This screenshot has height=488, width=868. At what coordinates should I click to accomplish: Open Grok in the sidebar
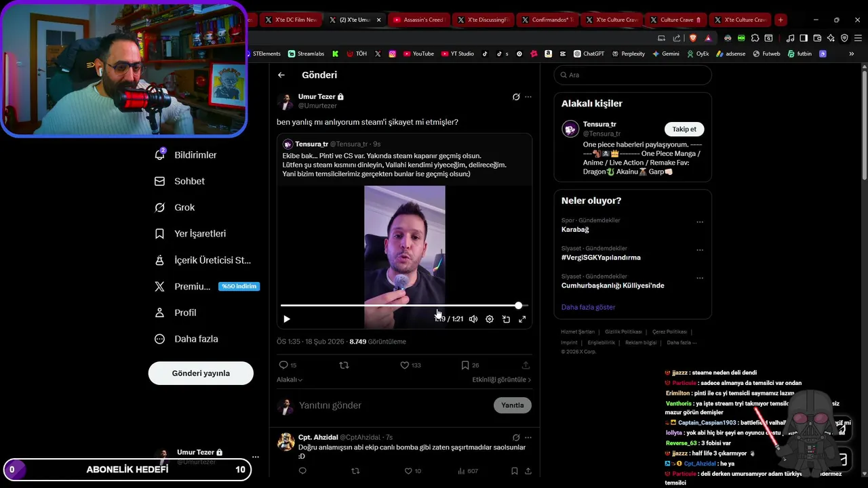[175, 207]
